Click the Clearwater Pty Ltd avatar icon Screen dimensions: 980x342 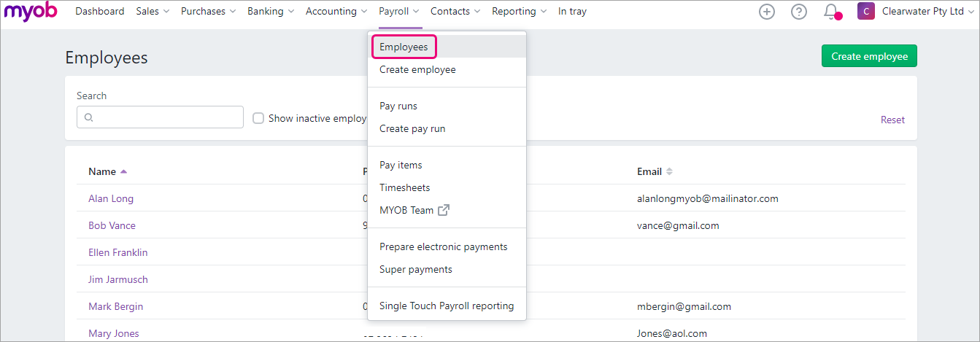(865, 12)
